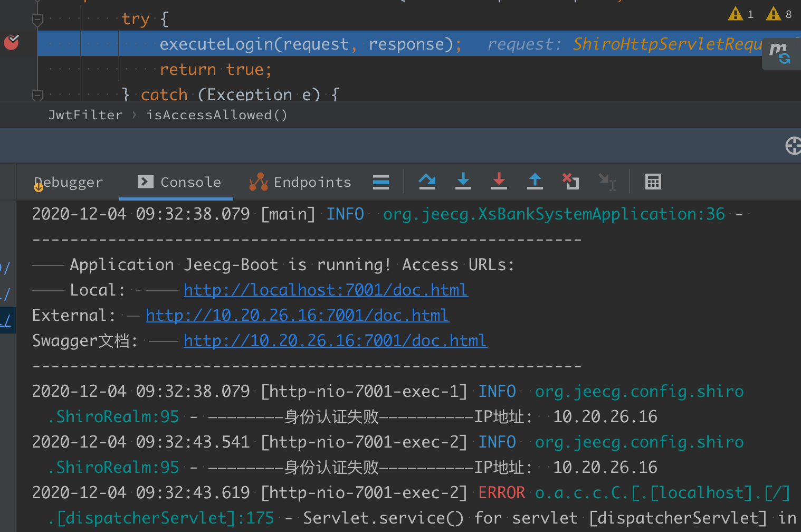
Task: Click the Show Execution Point icon
Action: pos(380,182)
